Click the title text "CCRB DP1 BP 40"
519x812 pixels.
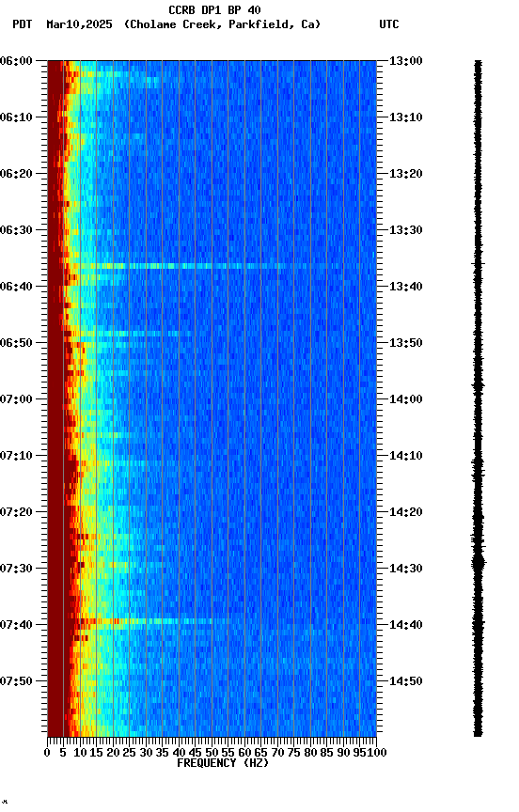(214, 9)
